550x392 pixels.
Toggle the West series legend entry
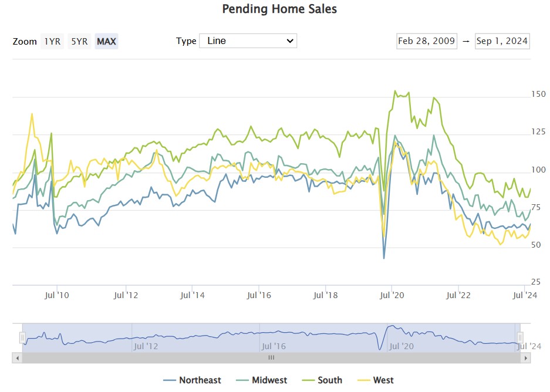383,380
